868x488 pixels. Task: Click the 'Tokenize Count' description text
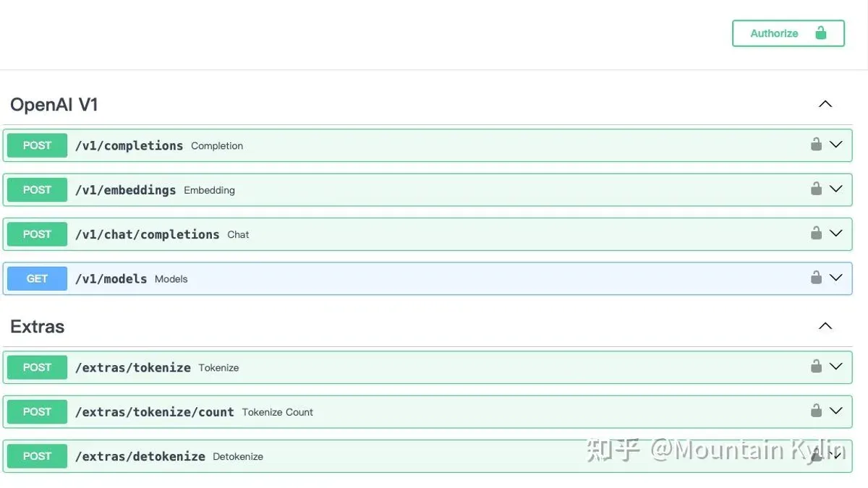277,412
